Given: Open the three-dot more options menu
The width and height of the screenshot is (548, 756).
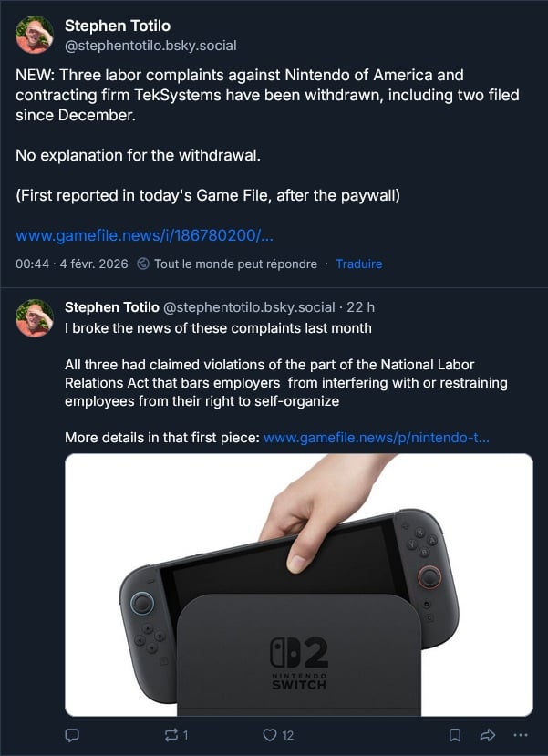Looking at the screenshot, I should pyautogui.click(x=521, y=735).
